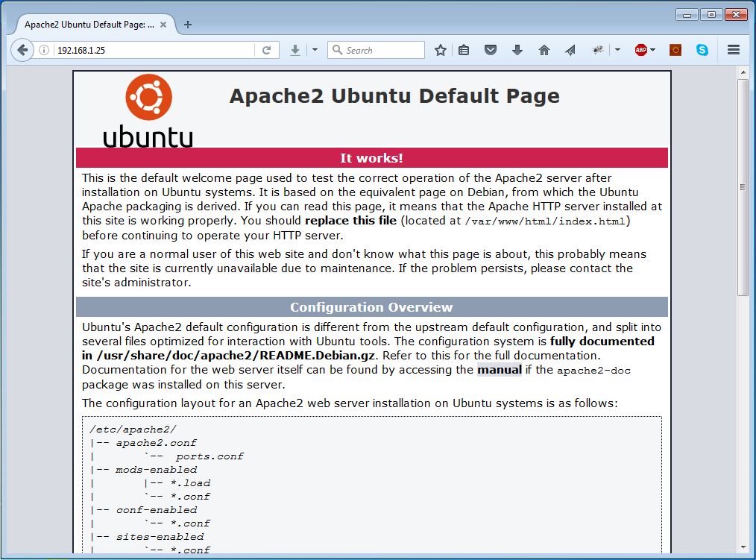
Task: Click the 'apache2-doc' package name
Action: (x=593, y=371)
